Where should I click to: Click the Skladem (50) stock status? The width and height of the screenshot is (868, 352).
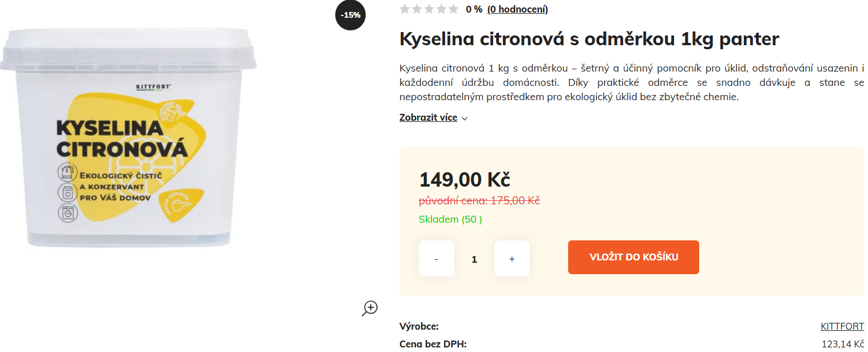[450, 219]
